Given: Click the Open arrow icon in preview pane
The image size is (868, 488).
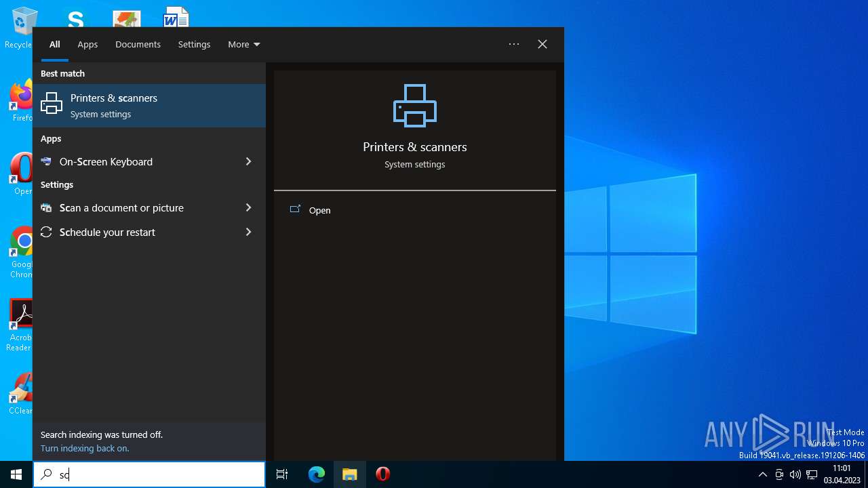Looking at the screenshot, I should tap(295, 209).
